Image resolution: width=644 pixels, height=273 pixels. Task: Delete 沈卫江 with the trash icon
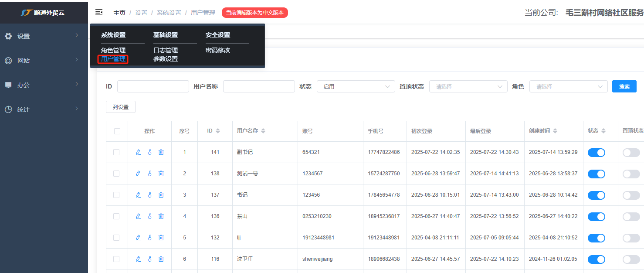[161, 259]
